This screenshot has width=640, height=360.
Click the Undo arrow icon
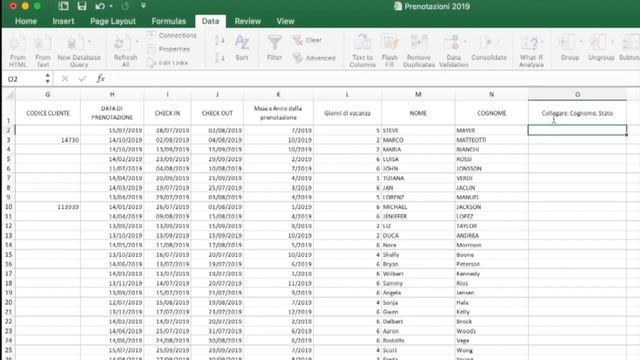click(x=100, y=6)
